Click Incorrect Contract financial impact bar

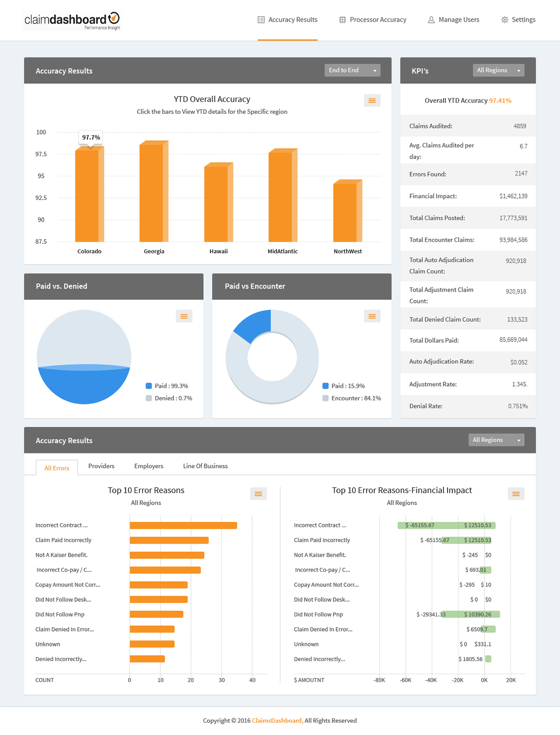[x=446, y=525]
